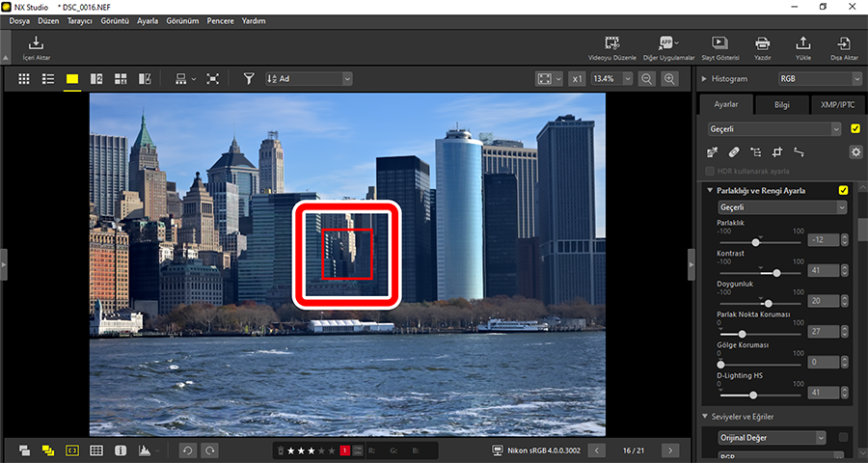Toggle the Seviyeler ve Eğriler checkbox
This screenshot has width=868, height=463.
click(x=844, y=437)
